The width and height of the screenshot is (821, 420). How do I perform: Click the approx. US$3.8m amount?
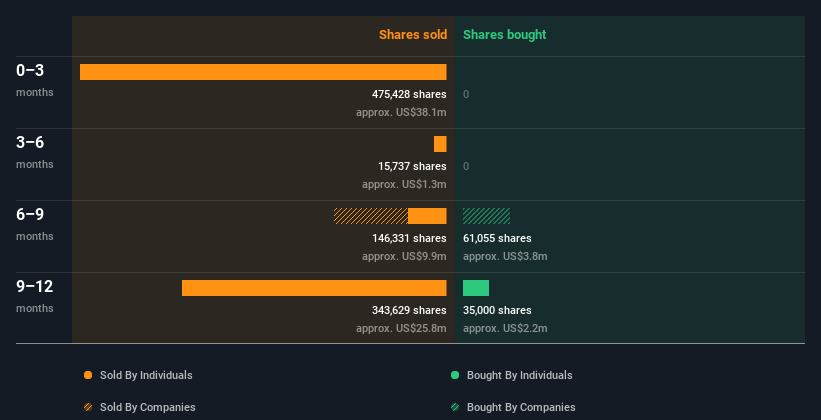pyautogui.click(x=505, y=256)
